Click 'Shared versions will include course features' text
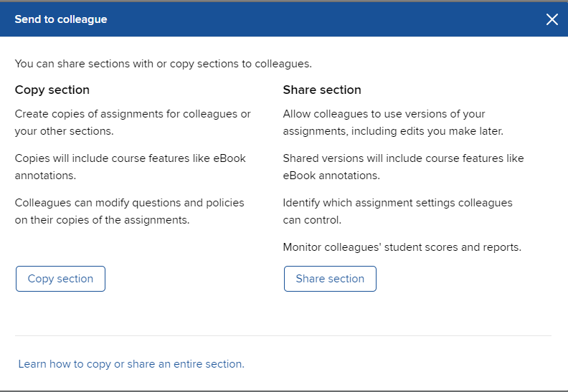The image size is (568, 392). click(x=403, y=166)
